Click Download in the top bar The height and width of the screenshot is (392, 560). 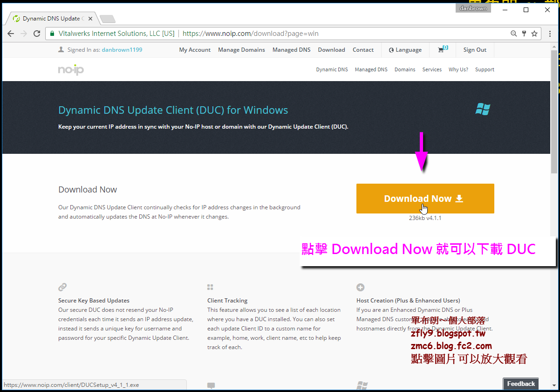(x=331, y=50)
